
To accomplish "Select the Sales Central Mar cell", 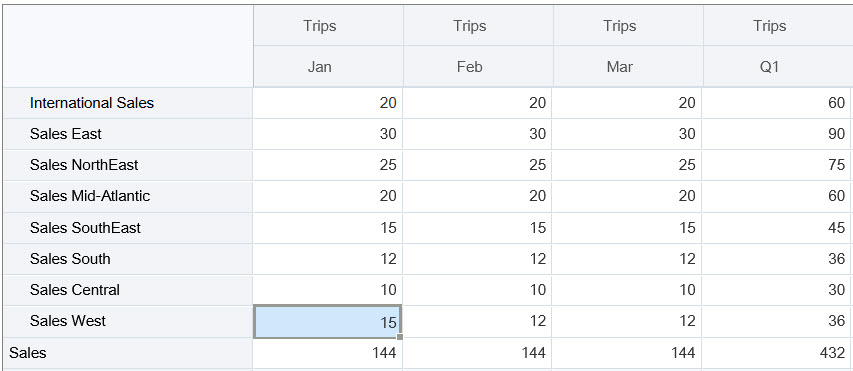I will click(627, 290).
